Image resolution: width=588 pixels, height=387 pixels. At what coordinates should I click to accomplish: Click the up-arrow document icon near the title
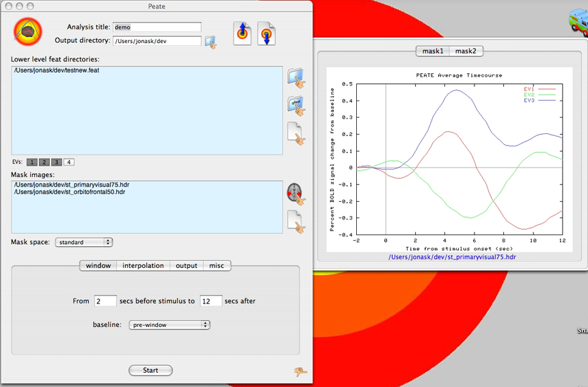tap(243, 34)
